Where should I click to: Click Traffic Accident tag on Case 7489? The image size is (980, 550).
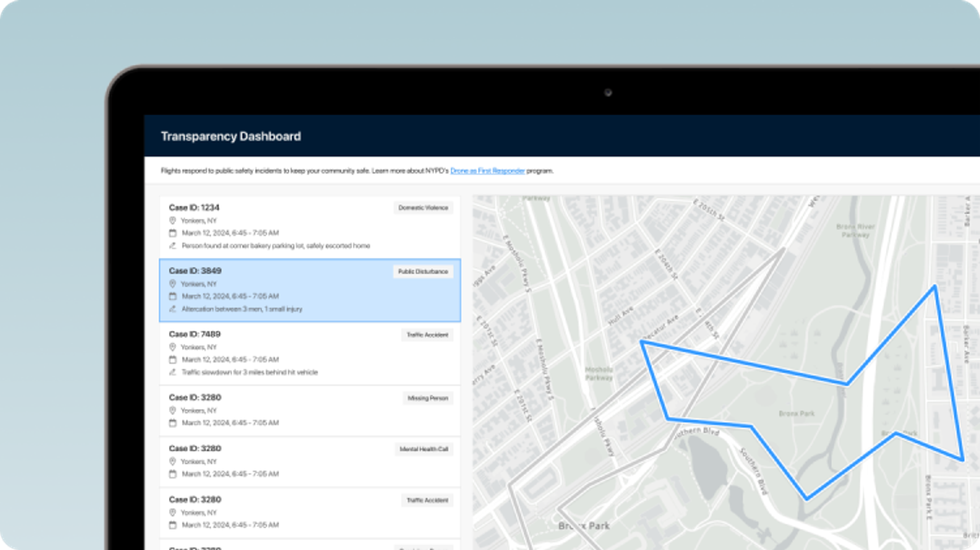427,335
